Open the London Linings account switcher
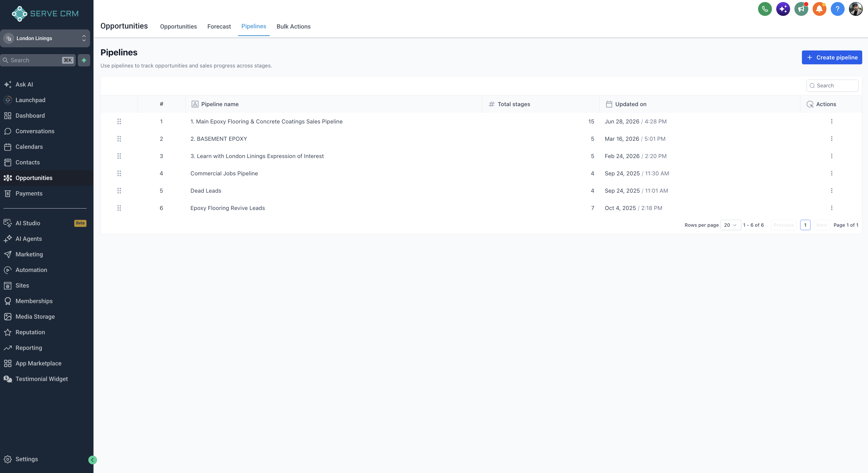This screenshot has height=473, width=868. click(45, 38)
